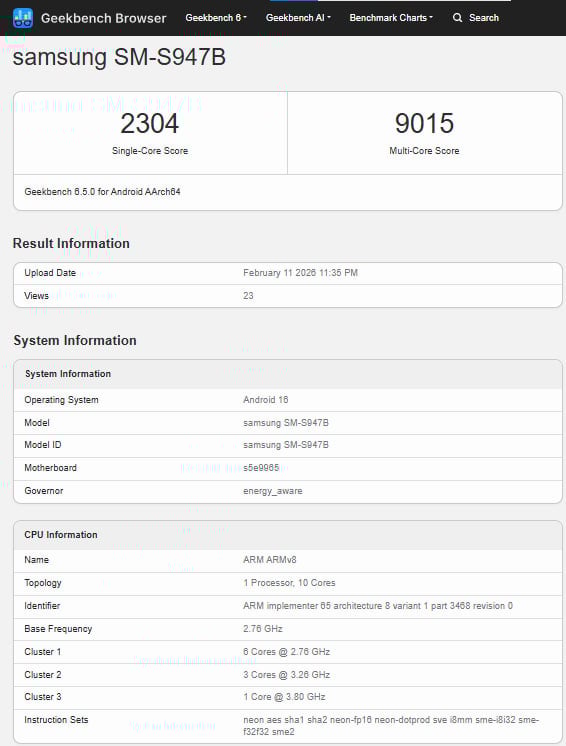This screenshot has height=746, width=566.
Task: Expand the Geekbench 6 dropdown menu
Action: (216, 18)
